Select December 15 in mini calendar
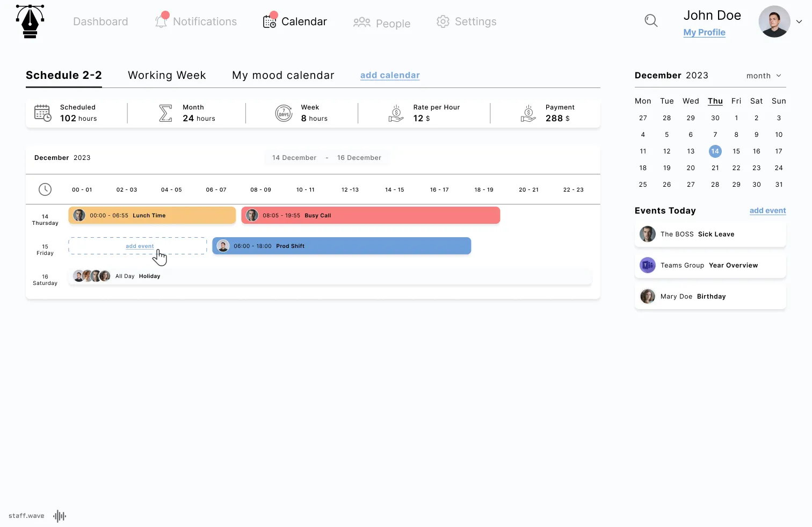Screen dimensions: 812x527 point(736,151)
